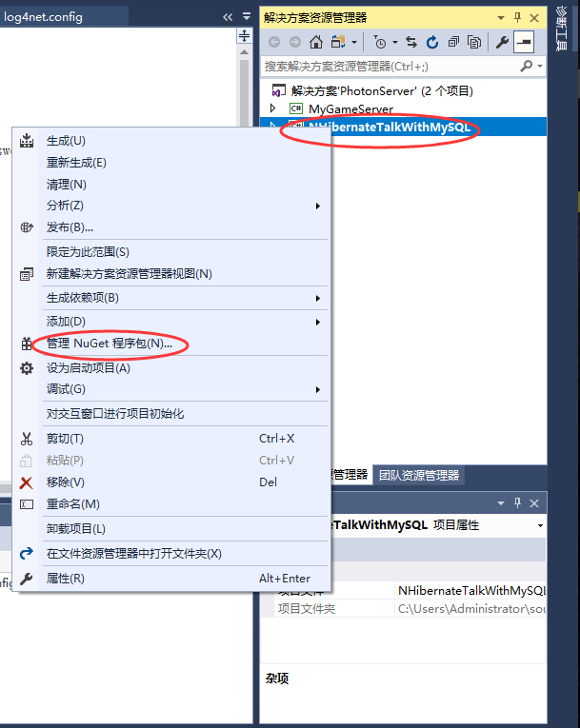Toggle the pin on Properties panel
The width and height of the screenshot is (580, 728).
coord(518,502)
